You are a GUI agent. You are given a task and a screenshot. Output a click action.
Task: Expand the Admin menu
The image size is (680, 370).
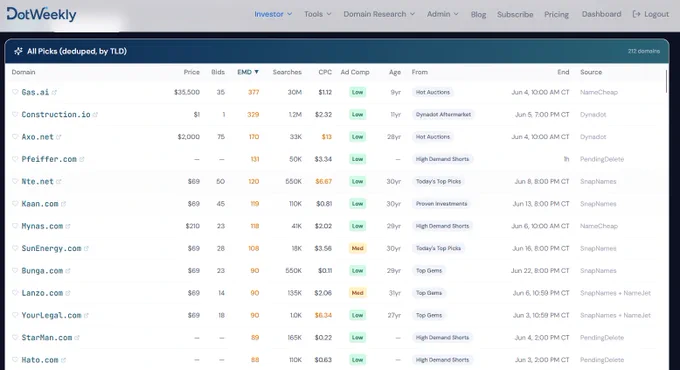[442, 14]
